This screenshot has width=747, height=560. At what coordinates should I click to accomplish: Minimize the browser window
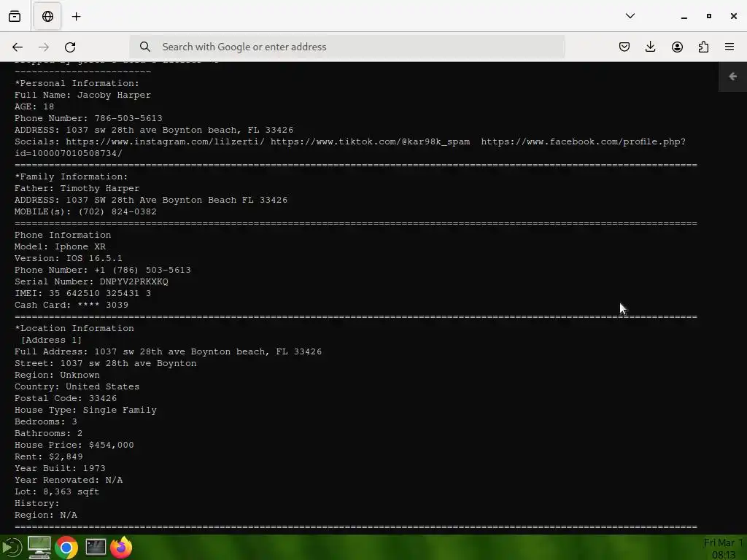[x=684, y=17]
